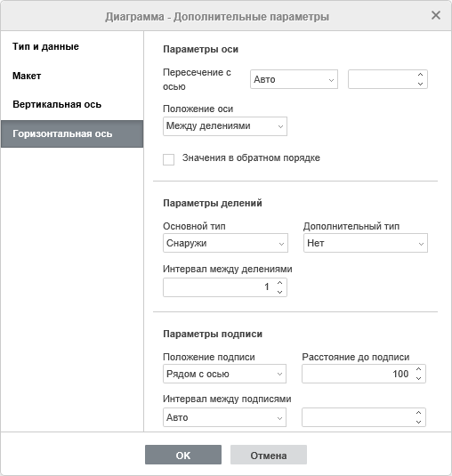Increase the label interval value spinner
Screen dimensions: 452x476
418,413
